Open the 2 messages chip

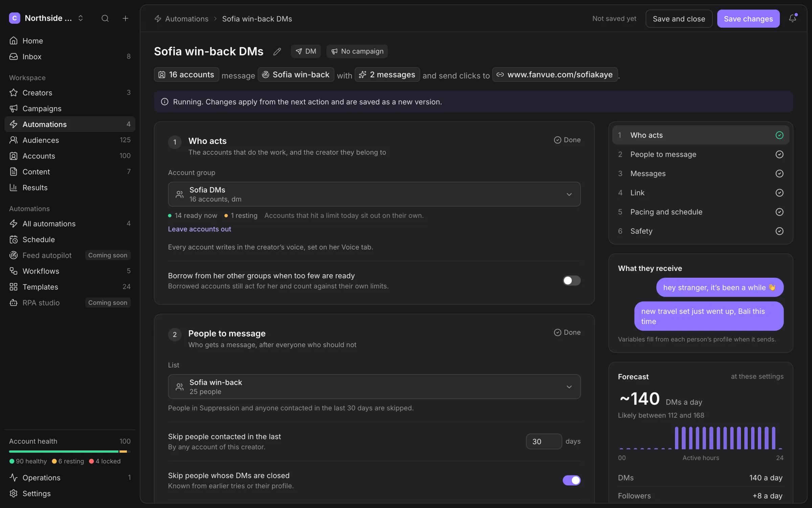click(x=387, y=75)
